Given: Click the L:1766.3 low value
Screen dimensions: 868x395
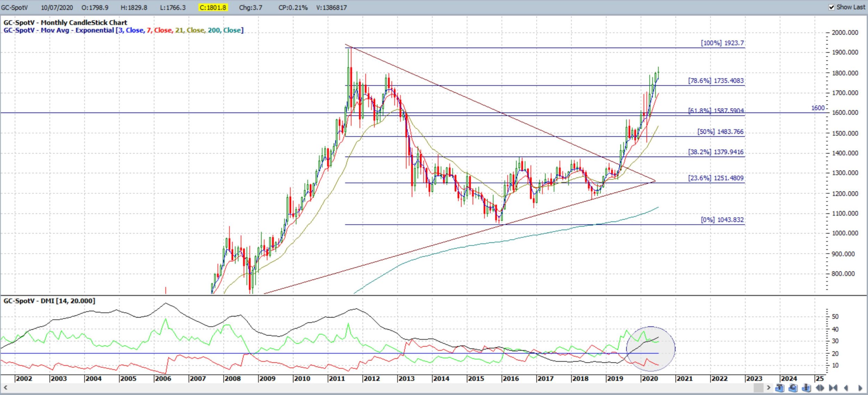Looking at the screenshot, I should click(x=173, y=8).
